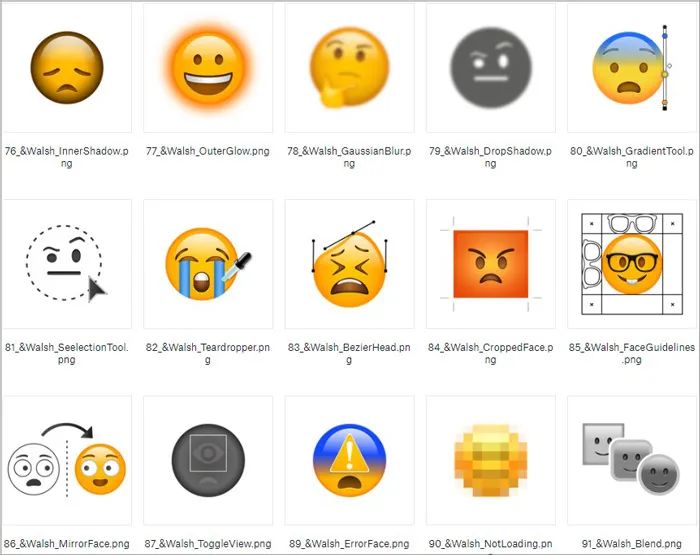Click the FaceGuidelines nerd emoji thumbnail

tap(632, 264)
